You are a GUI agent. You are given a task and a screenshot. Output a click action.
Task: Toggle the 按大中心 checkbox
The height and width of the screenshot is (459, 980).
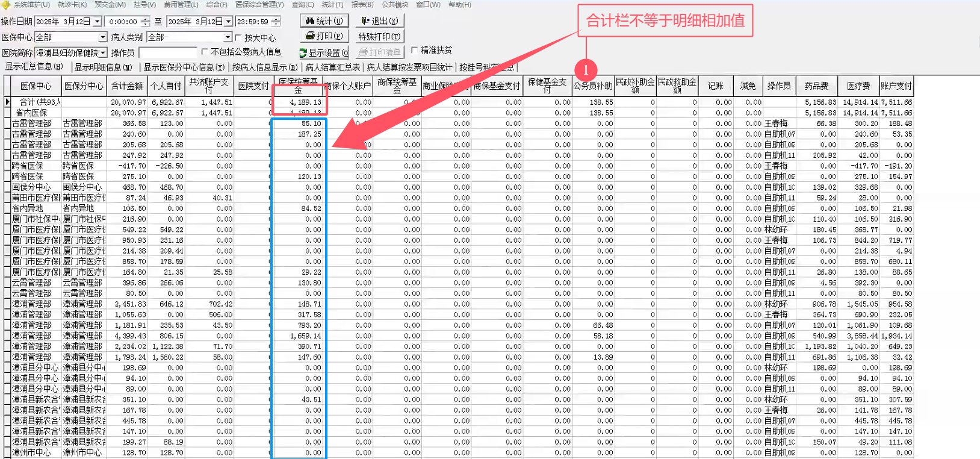[x=238, y=37]
